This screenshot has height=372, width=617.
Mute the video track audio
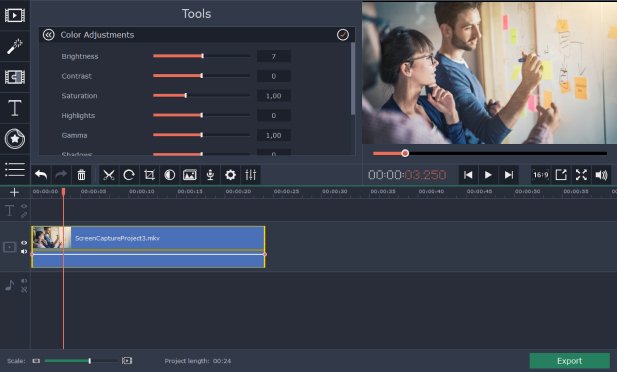coord(24,252)
